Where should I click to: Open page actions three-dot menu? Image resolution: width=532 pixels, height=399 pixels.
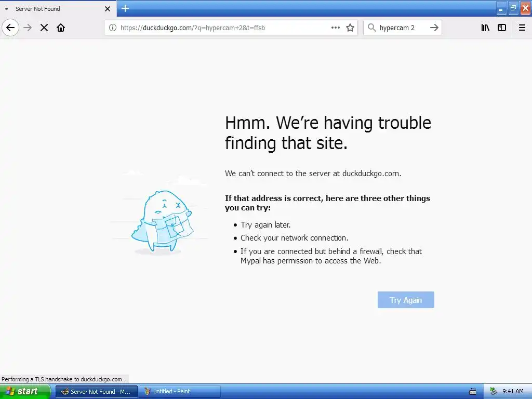(336, 28)
